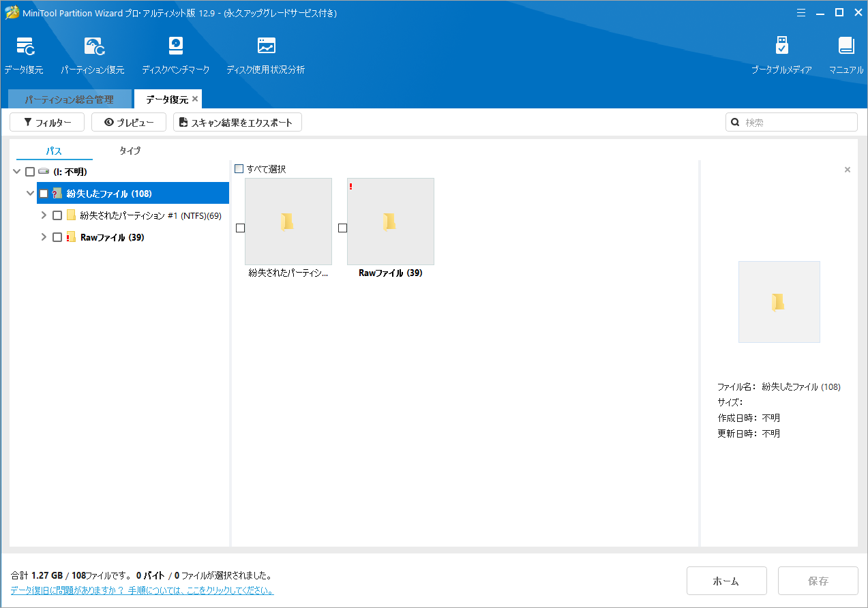
Task: Expand 紛失されたパーティション #1 (NTFS) node
Action: pyautogui.click(x=44, y=215)
